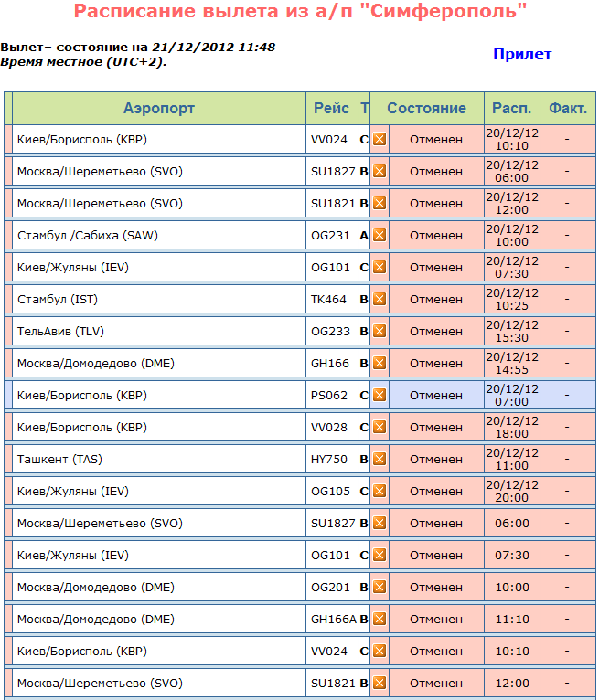This screenshot has height=700, width=599.
Task: Click the Аэропорт column header
Action: (159, 108)
